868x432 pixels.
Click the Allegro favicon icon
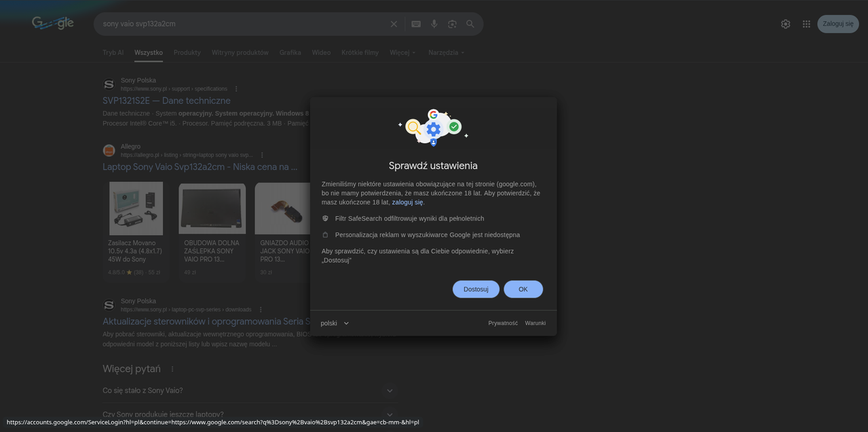pos(109,150)
